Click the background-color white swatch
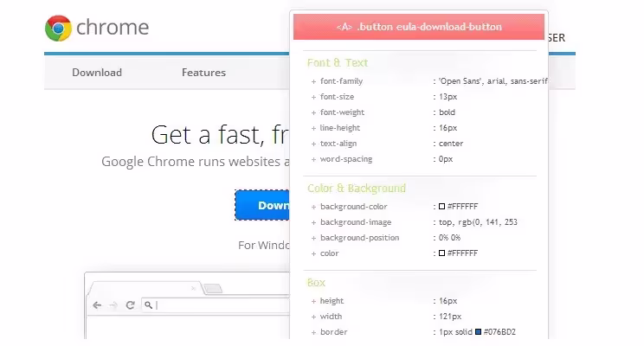 (441, 207)
